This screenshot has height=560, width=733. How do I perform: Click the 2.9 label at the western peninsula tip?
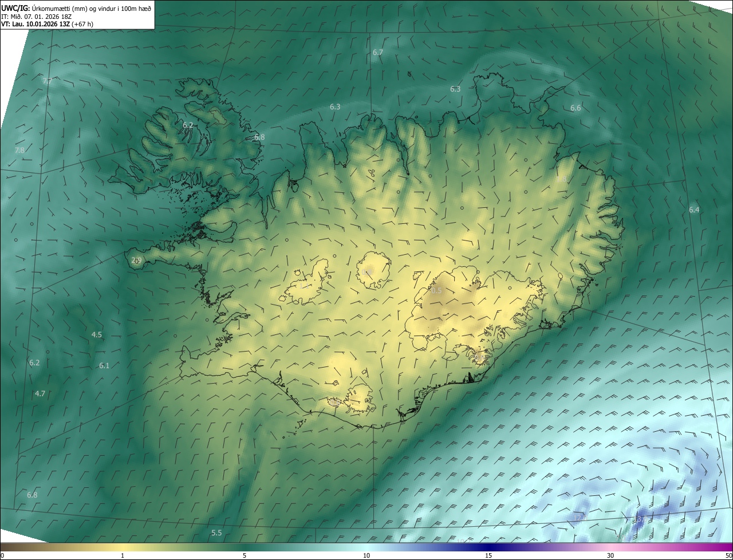[136, 261]
